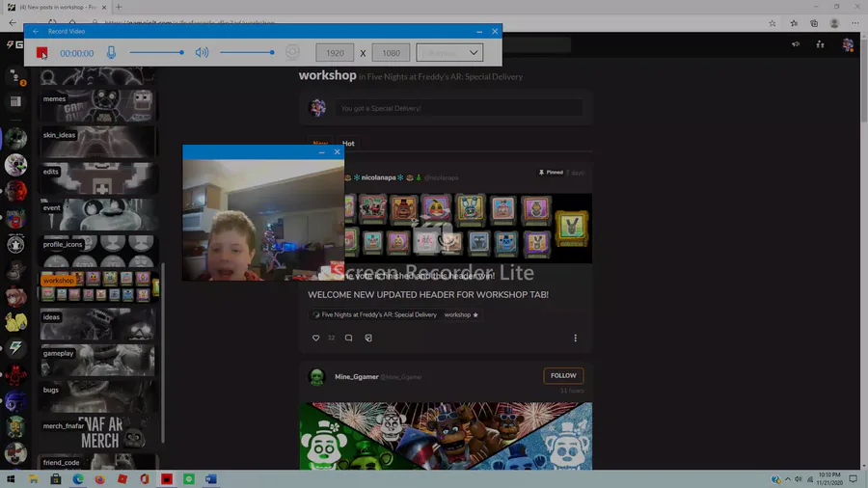This screenshot has height=488, width=868.
Task: Like the nicolanapa pinned post
Action: (x=315, y=338)
